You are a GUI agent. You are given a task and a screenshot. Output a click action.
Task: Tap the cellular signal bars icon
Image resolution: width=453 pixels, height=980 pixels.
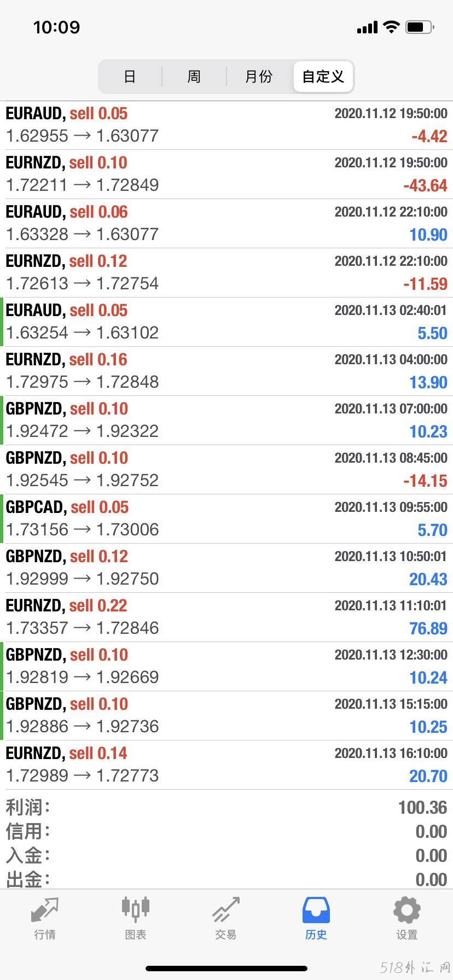point(367,27)
